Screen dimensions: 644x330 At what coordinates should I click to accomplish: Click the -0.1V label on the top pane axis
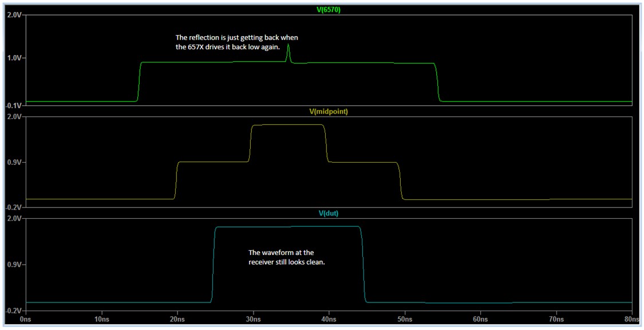point(13,105)
